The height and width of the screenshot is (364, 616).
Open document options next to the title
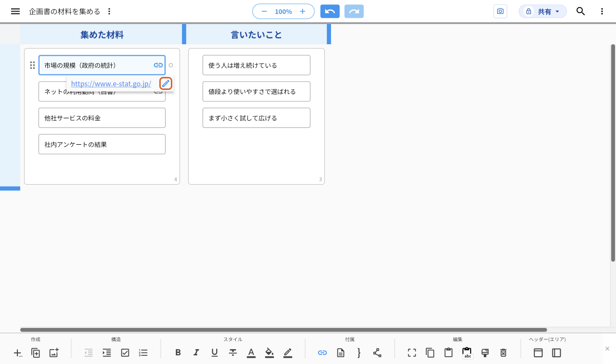109,11
